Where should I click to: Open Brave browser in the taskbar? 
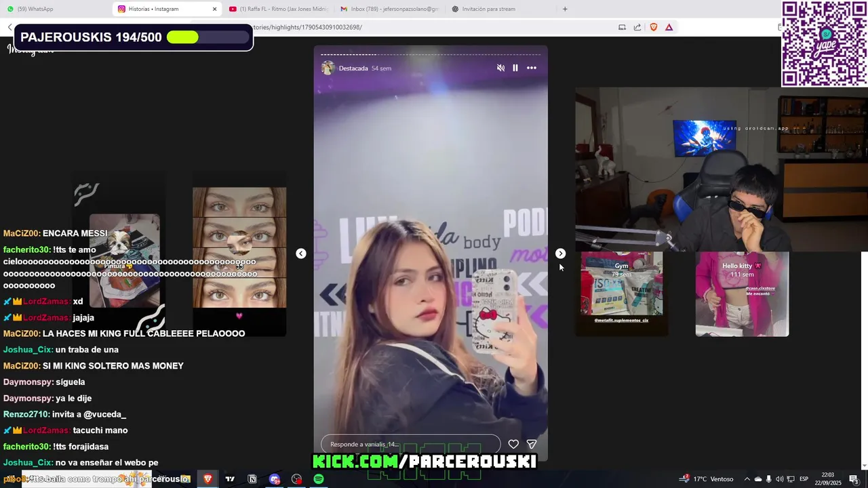coord(208,479)
